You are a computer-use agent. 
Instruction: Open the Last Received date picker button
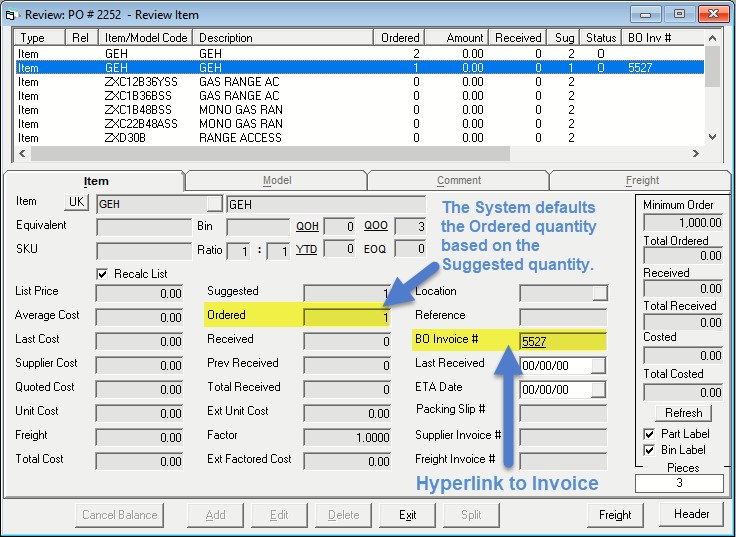point(598,365)
